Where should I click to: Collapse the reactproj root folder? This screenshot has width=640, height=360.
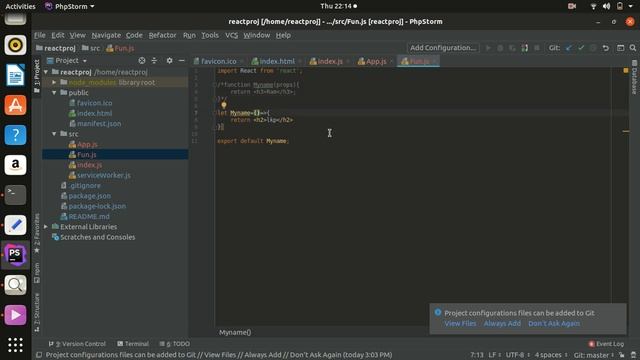pos(46,72)
